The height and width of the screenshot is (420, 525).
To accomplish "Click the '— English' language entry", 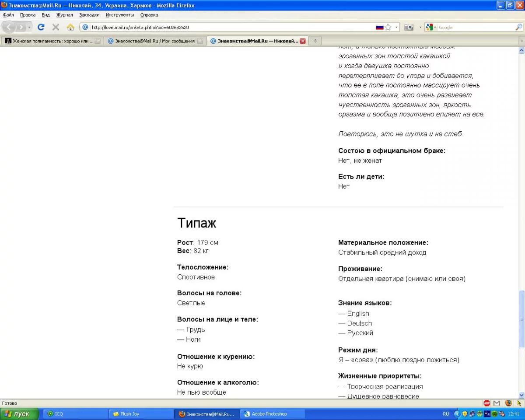I will pos(354,314).
